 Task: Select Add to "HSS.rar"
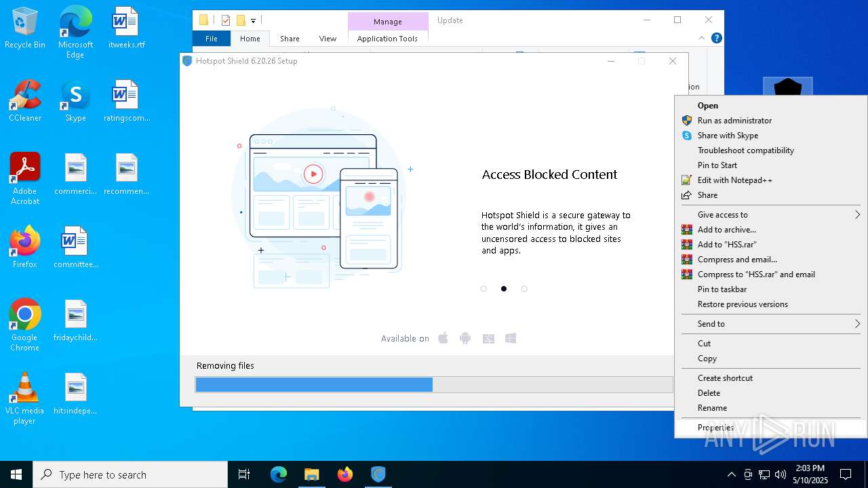pos(771,245)
